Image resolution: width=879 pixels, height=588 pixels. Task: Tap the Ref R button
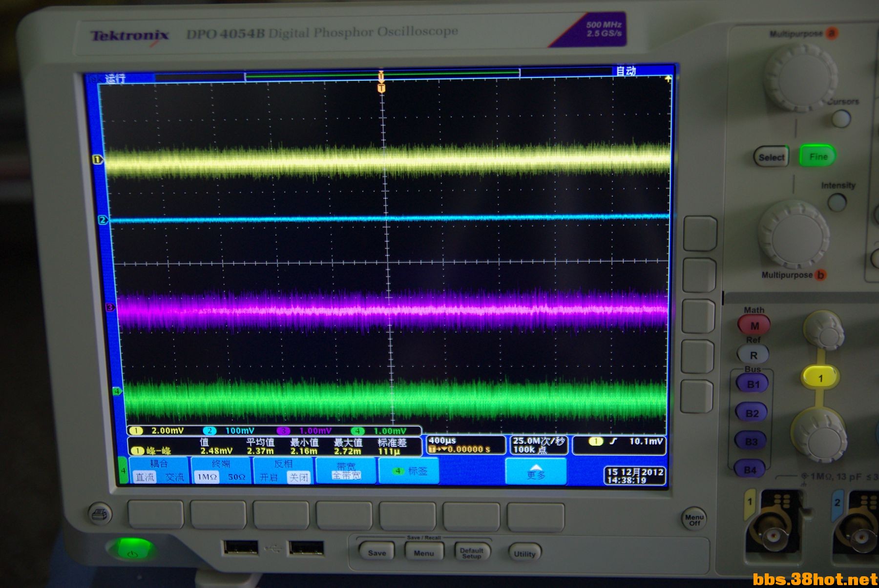(x=753, y=355)
